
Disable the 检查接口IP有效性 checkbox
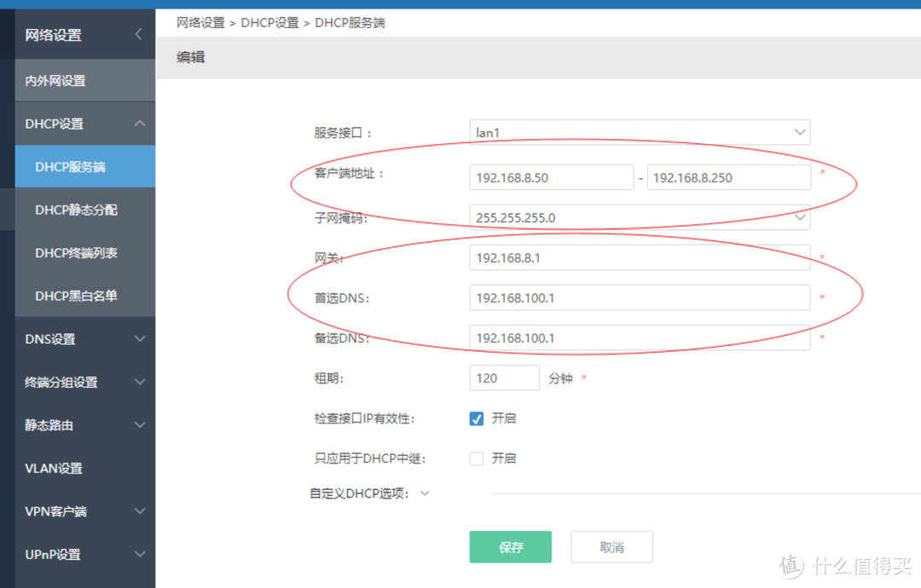(x=476, y=418)
